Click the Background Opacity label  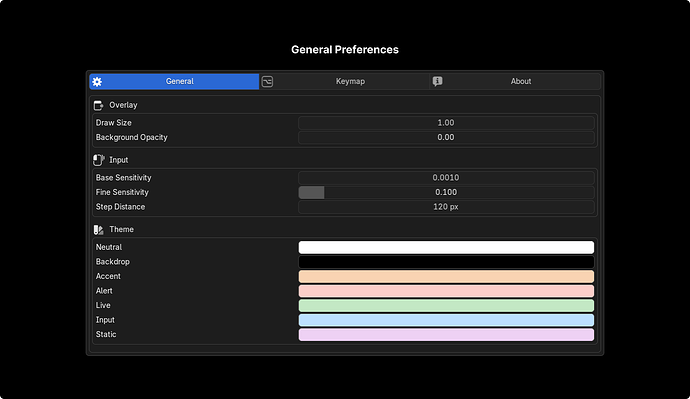point(132,137)
